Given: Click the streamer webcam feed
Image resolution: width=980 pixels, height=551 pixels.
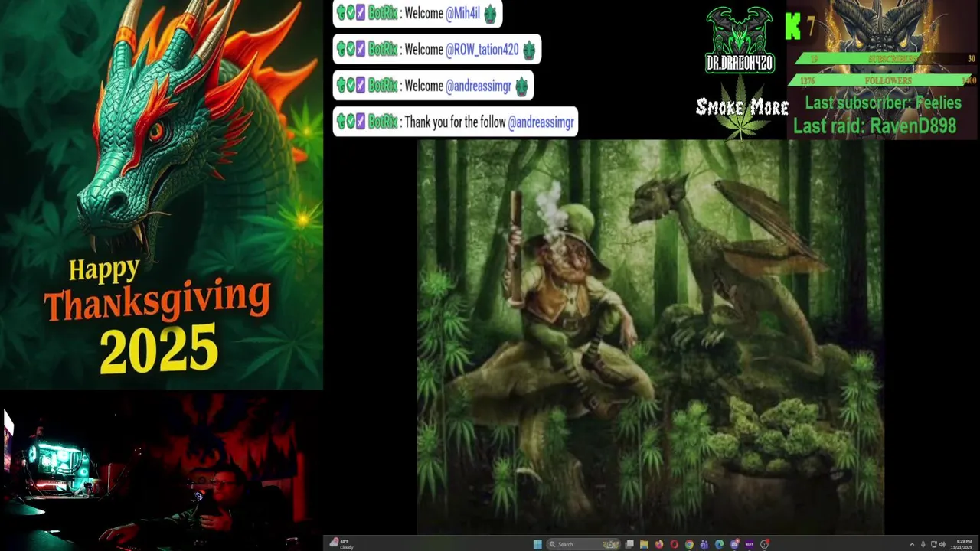Looking at the screenshot, I should coord(161,471).
